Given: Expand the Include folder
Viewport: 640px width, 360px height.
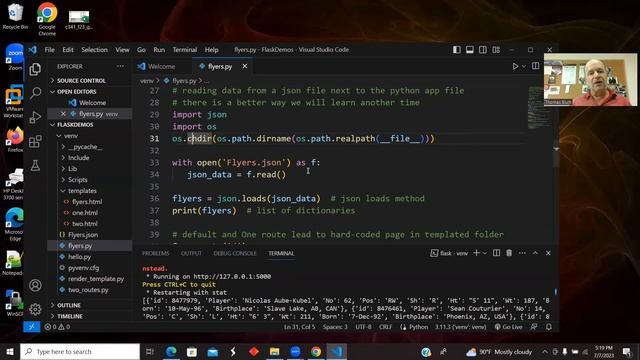Looking at the screenshot, I should coord(78,158).
